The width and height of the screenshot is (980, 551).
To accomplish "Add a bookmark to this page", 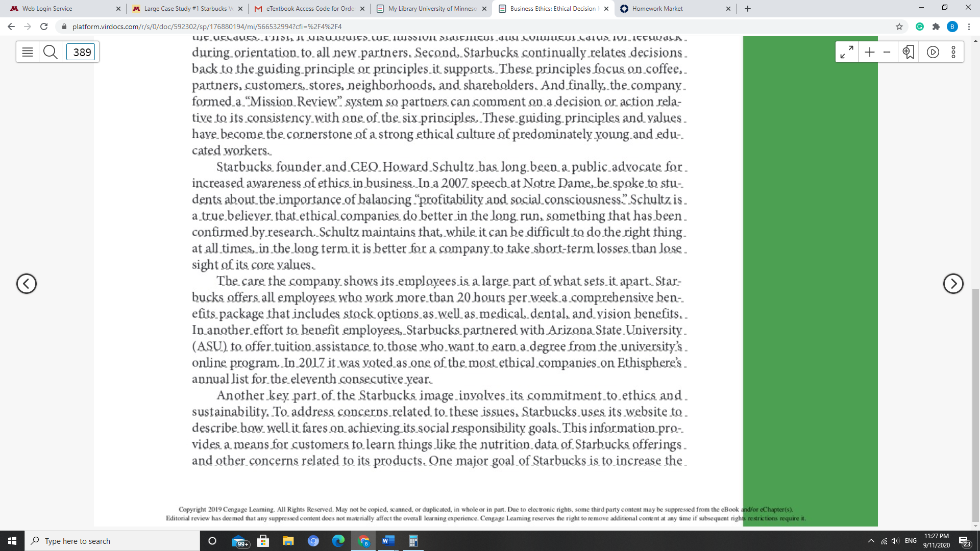I will point(909,52).
